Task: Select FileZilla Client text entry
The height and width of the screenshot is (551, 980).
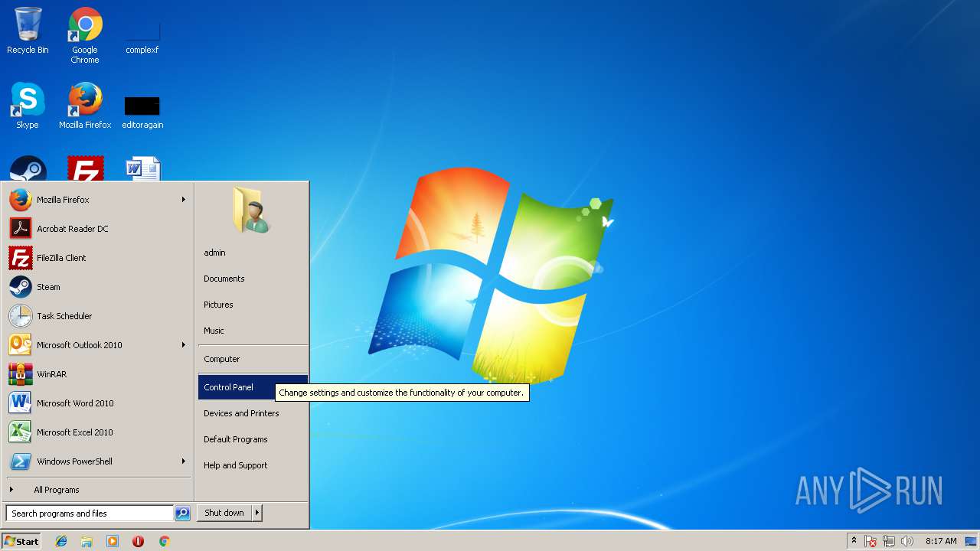Action: (61, 258)
